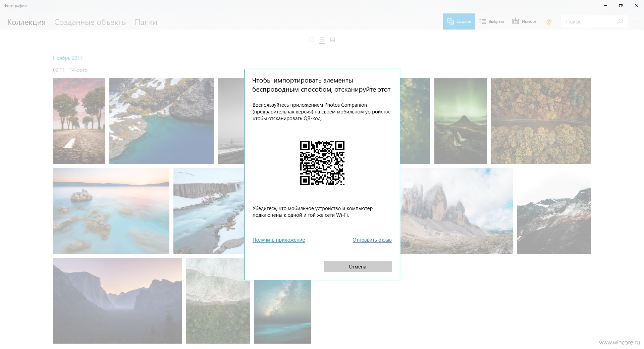644x349 pixels.
Task: Minimize the Фотографии window
Action: 605,5
